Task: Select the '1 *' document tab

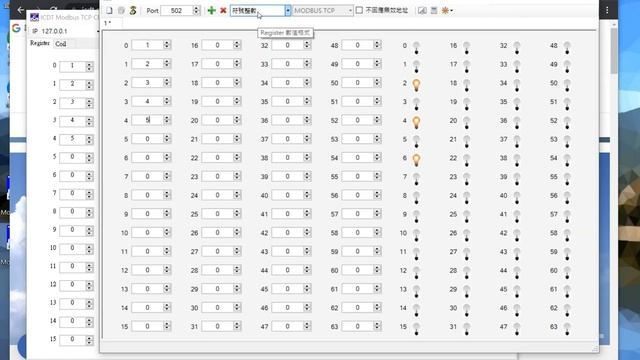Action: [x=108, y=23]
